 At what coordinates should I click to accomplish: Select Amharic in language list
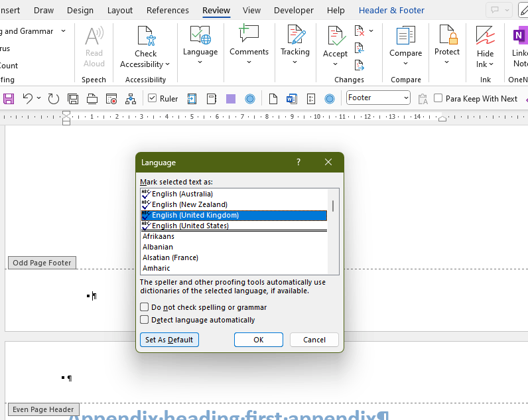click(x=234, y=268)
